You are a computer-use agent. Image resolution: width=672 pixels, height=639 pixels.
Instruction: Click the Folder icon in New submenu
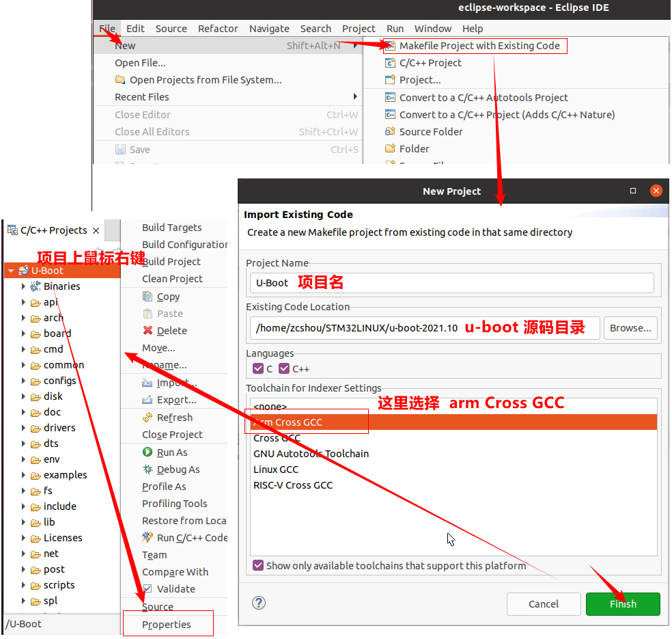pyautogui.click(x=390, y=148)
